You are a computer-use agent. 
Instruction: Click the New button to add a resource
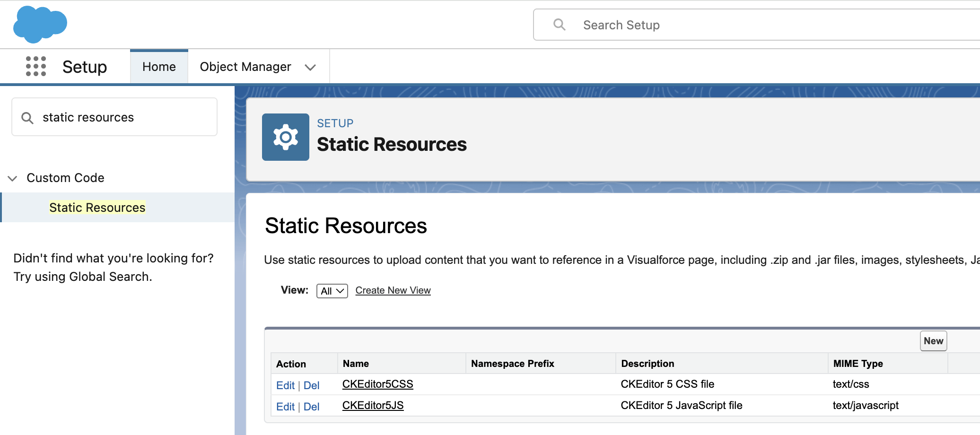pos(933,340)
